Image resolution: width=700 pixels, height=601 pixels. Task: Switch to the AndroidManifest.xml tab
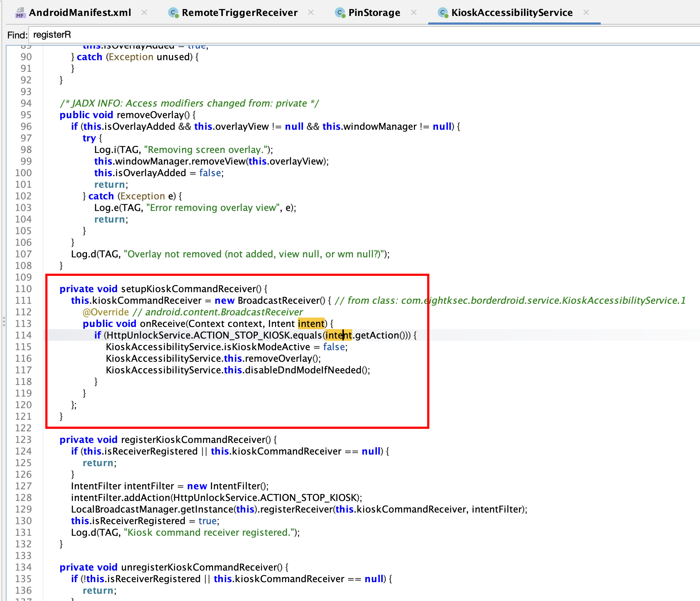[x=80, y=13]
